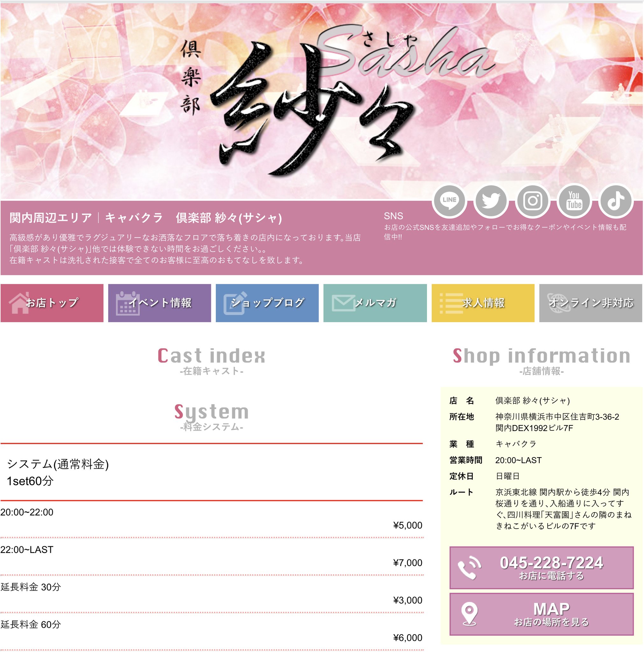Click the ルート directions text

pos(563,509)
